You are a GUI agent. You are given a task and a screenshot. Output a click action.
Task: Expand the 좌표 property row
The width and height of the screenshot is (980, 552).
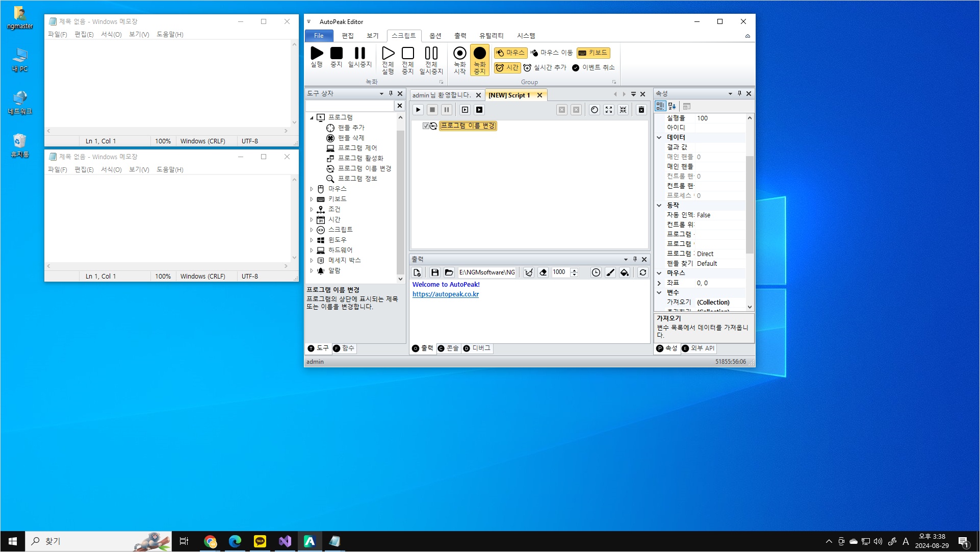(659, 283)
